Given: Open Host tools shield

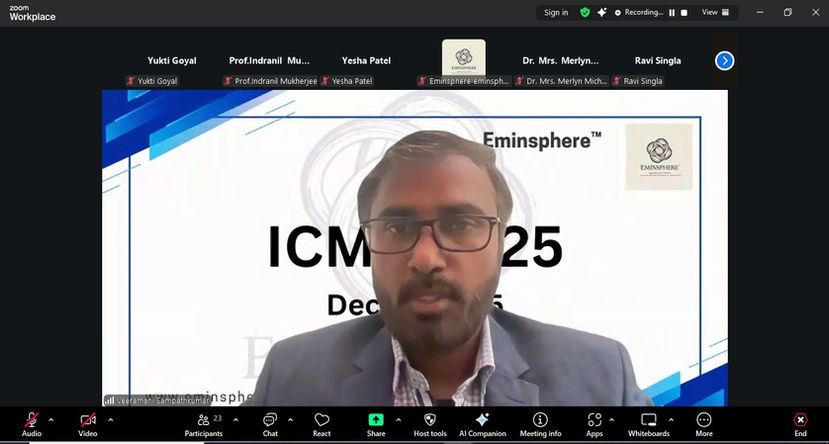Looking at the screenshot, I should [x=430, y=424].
